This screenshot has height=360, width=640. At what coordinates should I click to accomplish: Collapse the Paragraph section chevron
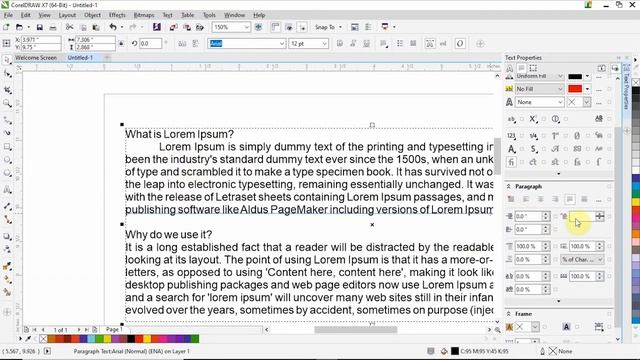509,187
